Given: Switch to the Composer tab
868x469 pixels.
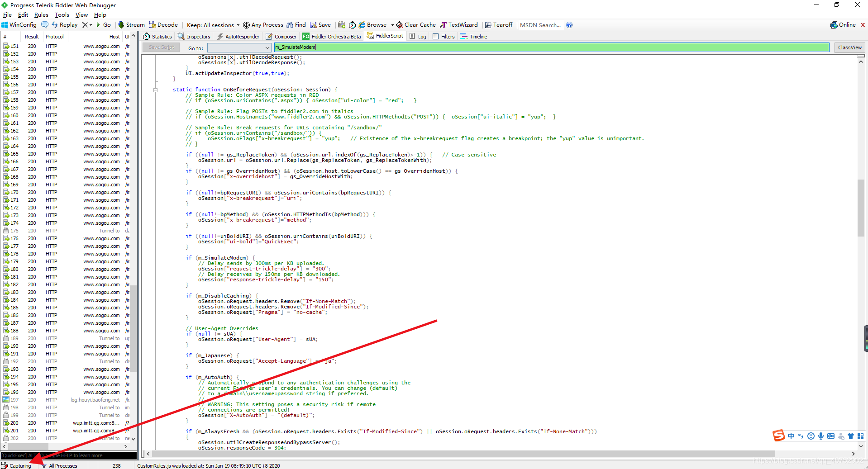Looking at the screenshot, I should [281, 37].
